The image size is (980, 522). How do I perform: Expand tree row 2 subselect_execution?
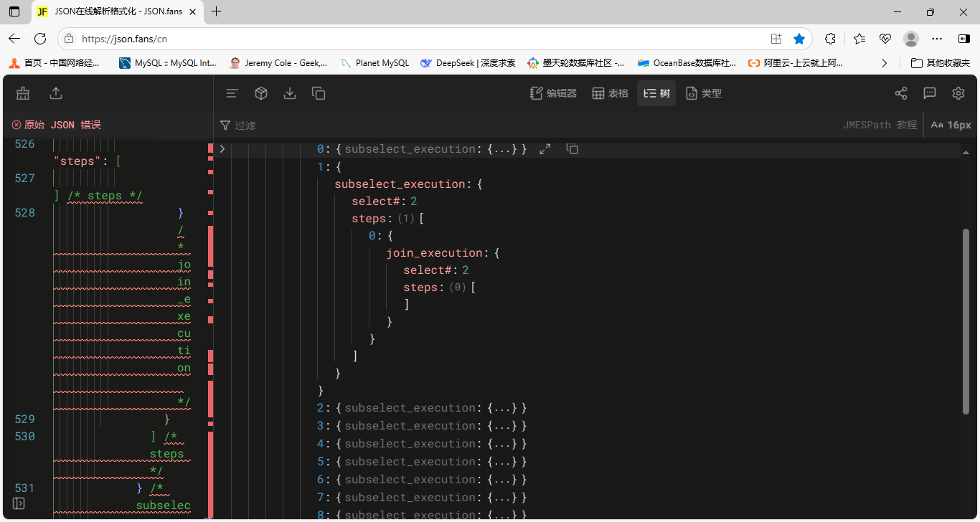(422, 408)
